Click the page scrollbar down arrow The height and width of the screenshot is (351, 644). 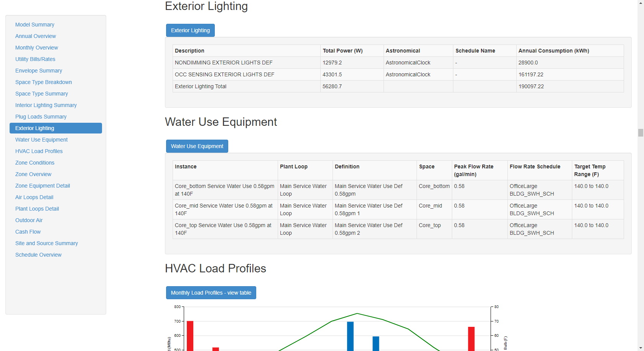point(640,348)
